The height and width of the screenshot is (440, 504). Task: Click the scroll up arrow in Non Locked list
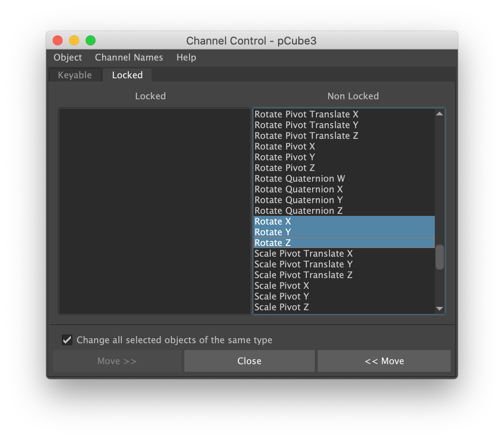pos(439,114)
